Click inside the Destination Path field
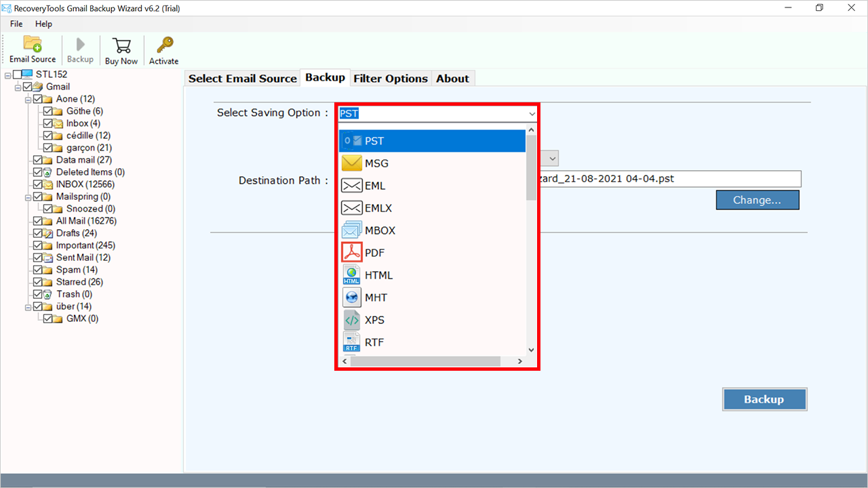The image size is (868, 488). (x=671, y=178)
